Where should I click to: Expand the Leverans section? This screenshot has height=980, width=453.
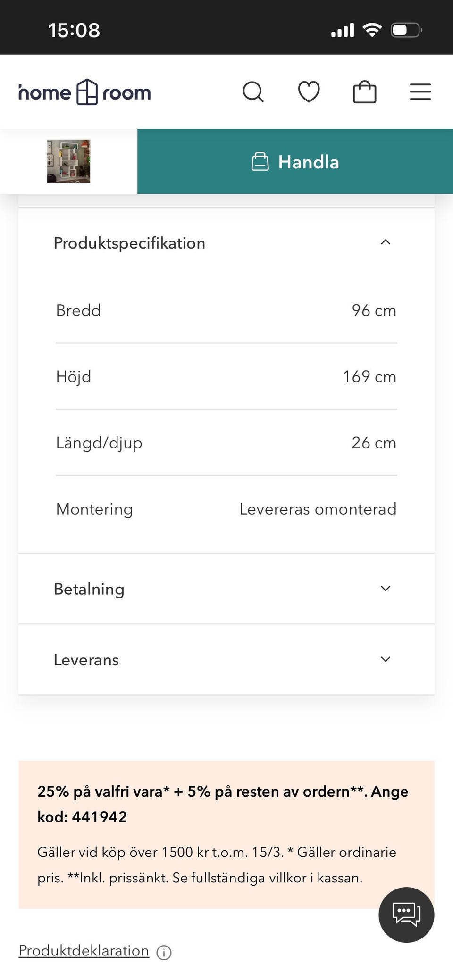point(386,659)
